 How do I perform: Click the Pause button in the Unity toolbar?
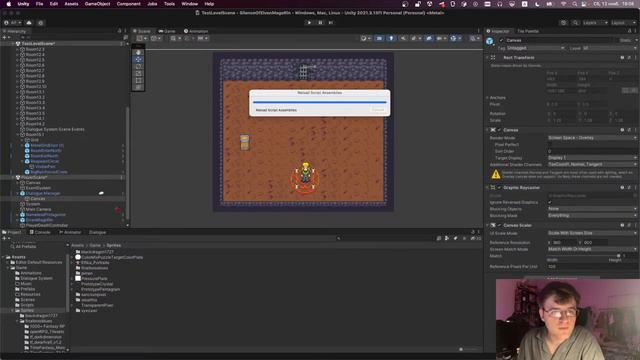coord(320,22)
